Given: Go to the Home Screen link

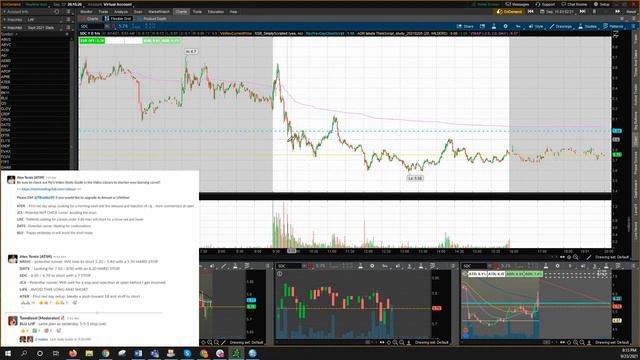Looking at the screenshot, I should (485, 4).
